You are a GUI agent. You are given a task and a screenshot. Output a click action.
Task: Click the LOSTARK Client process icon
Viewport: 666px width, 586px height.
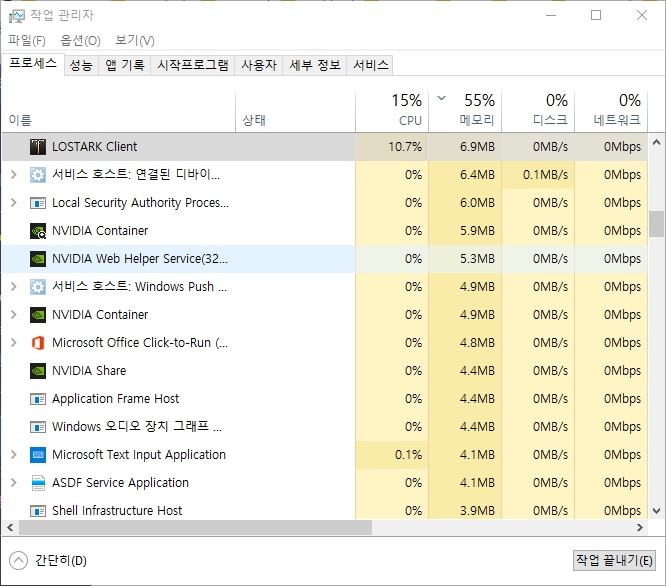point(38,147)
